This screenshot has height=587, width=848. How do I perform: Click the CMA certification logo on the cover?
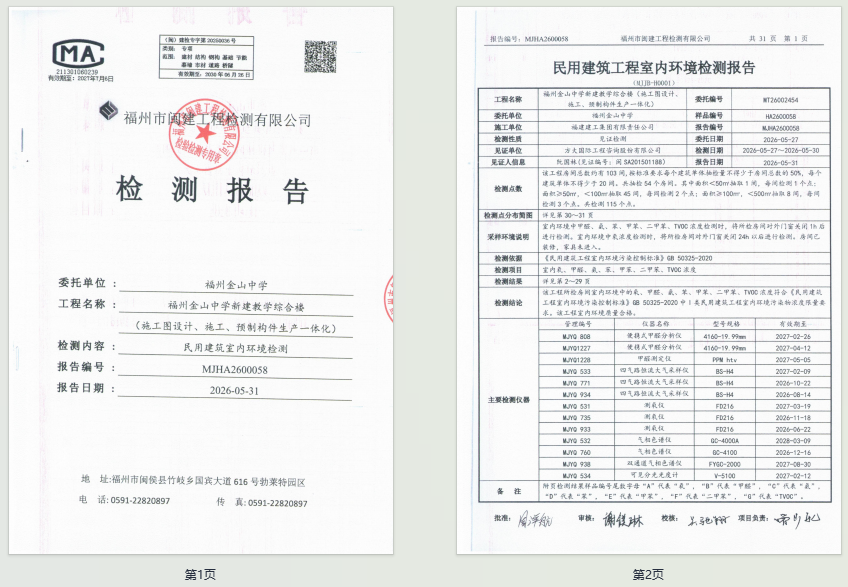click(x=78, y=54)
